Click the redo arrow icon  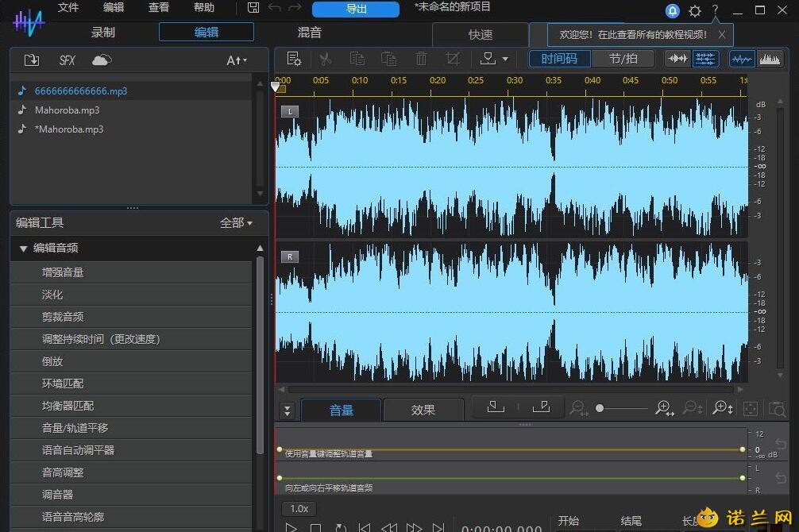(x=295, y=8)
